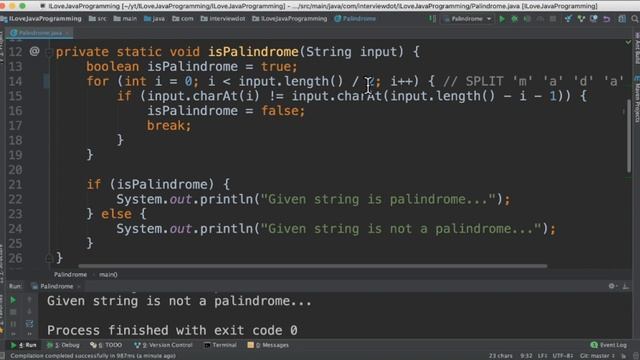Click the editor horizontal scrollbar
The width and height of the screenshot is (640, 360).
point(313,266)
